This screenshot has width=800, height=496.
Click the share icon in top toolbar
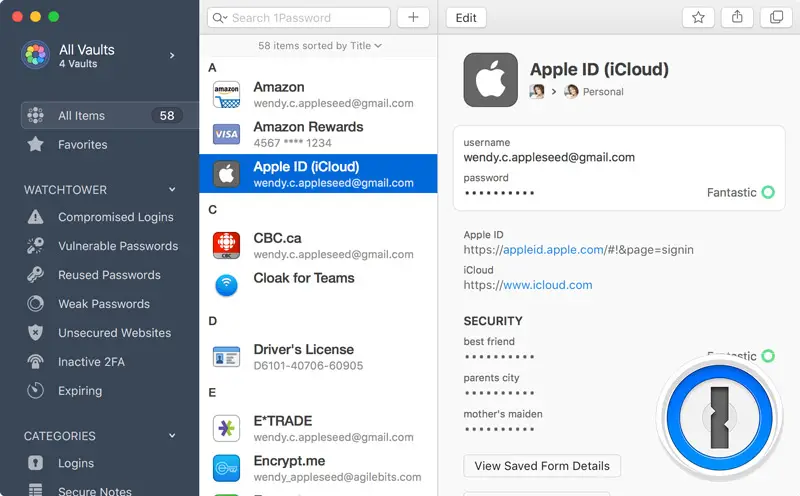[x=737, y=18]
